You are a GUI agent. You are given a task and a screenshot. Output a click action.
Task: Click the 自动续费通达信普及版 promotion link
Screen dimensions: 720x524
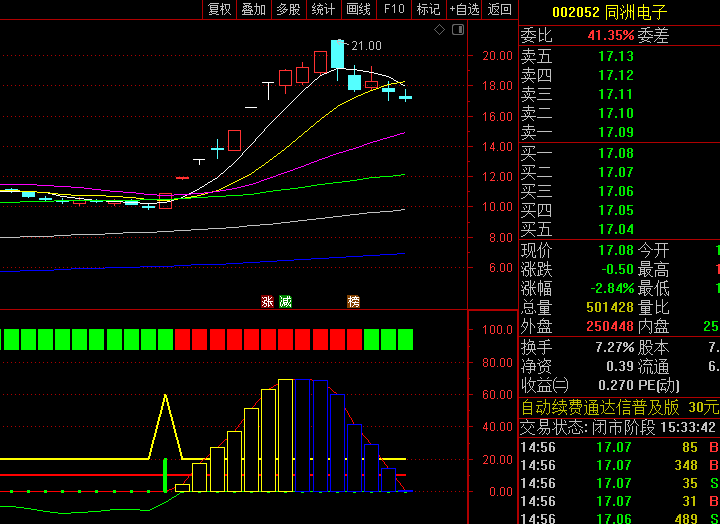pyautogui.click(x=604, y=407)
